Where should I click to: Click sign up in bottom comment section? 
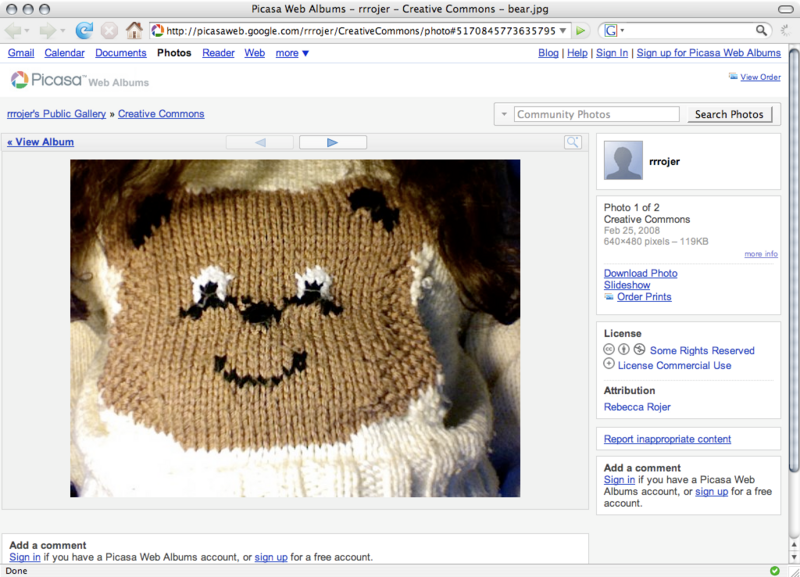click(271, 557)
